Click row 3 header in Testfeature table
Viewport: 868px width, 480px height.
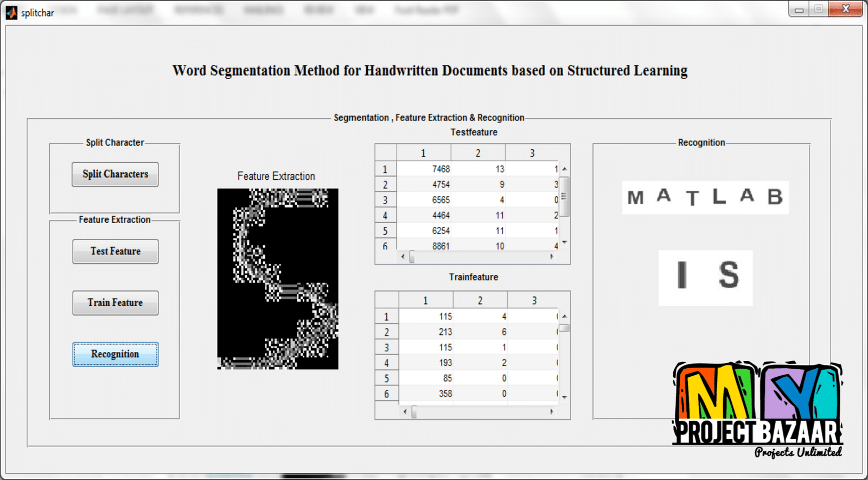pyautogui.click(x=386, y=200)
